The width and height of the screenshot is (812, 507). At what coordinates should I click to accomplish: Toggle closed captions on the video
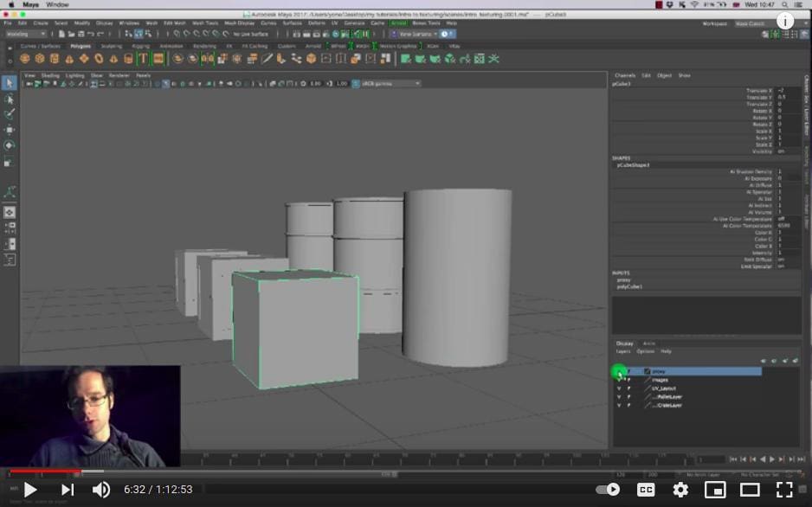tap(646, 490)
